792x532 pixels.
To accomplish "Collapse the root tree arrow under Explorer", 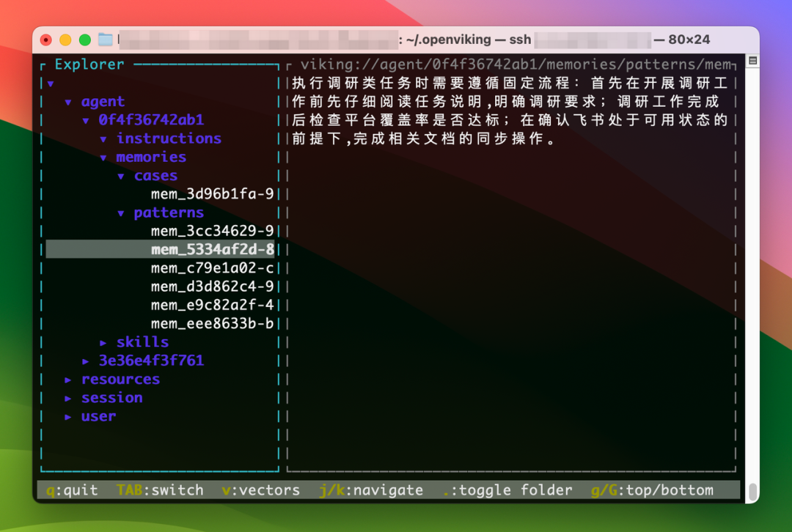I will [51, 84].
